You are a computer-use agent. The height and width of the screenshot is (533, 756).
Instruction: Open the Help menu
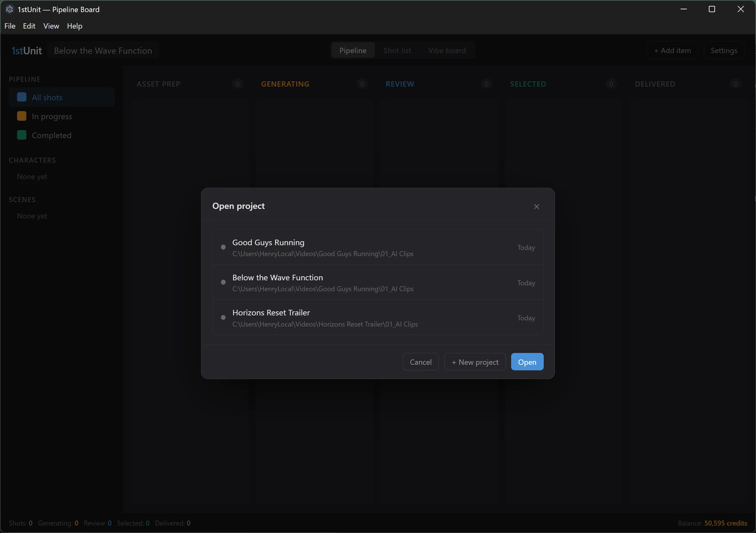[x=75, y=26]
